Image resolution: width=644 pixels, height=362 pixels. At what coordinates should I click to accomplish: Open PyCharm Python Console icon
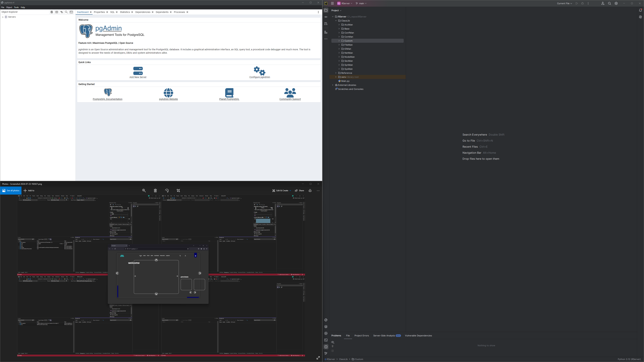pyautogui.click(x=326, y=320)
